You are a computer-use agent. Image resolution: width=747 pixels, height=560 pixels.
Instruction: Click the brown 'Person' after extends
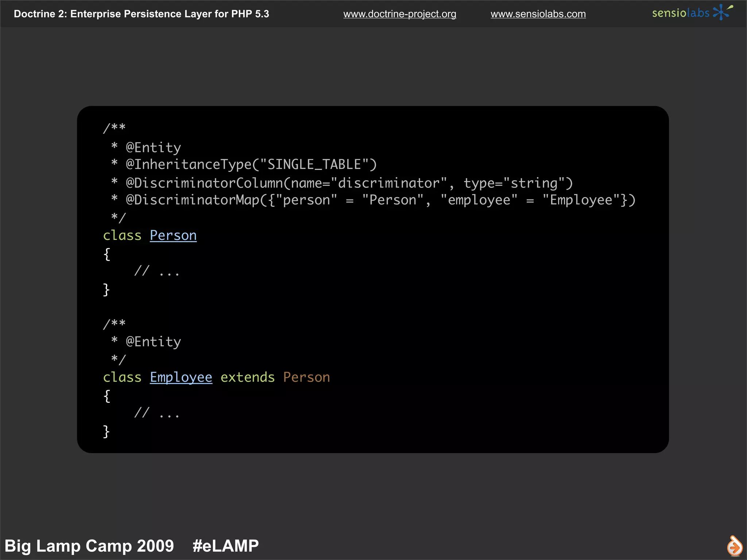tap(307, 377)
